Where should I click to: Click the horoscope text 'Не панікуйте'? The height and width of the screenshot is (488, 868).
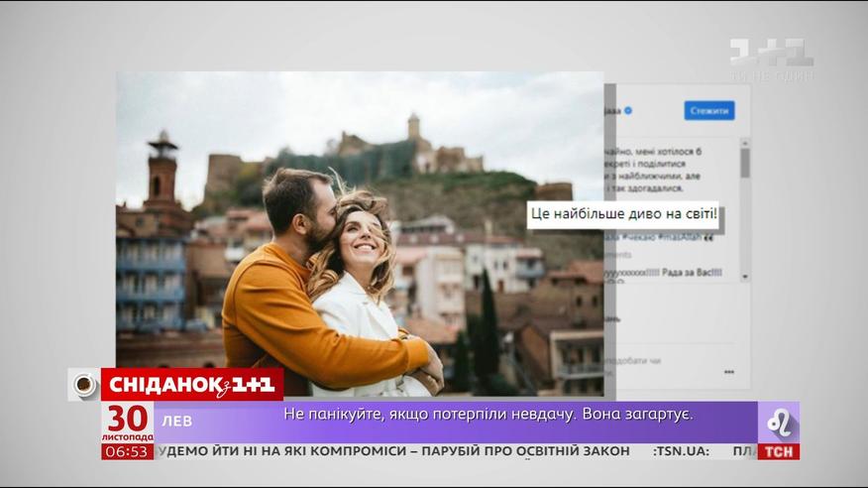coord(488,414)
